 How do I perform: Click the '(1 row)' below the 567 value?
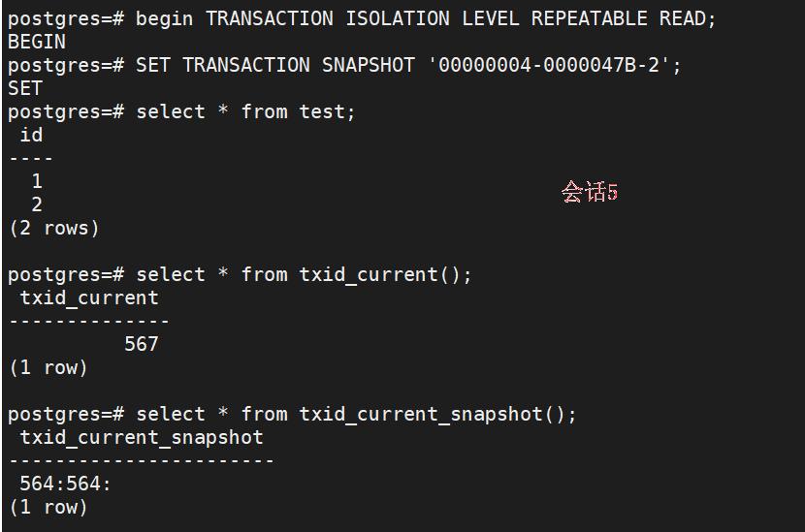point(48,367)
